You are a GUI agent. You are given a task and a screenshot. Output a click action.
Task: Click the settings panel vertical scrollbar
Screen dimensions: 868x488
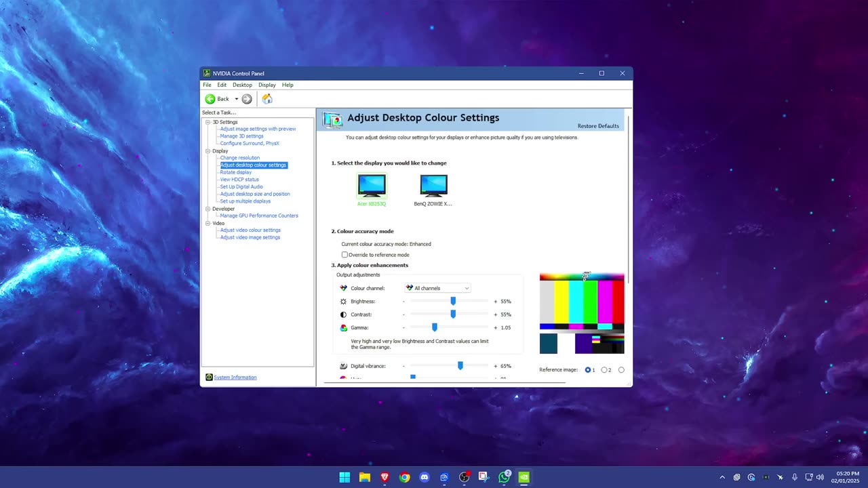coord(630,199)
